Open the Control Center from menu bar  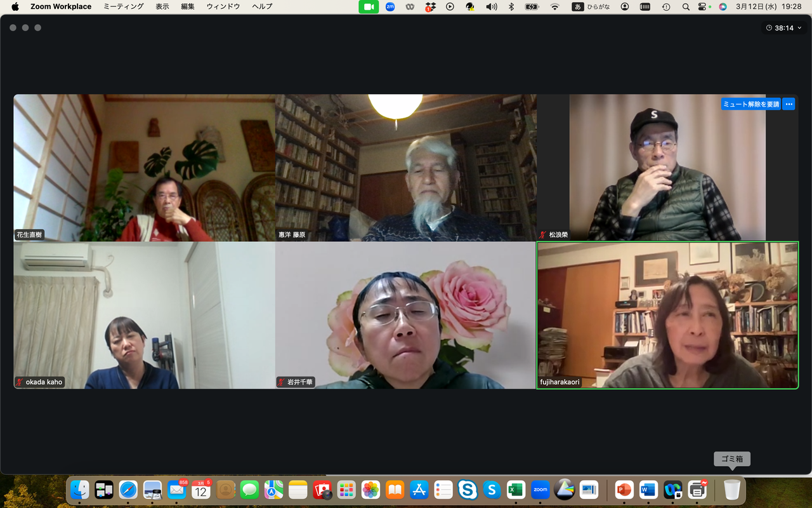click(702, 6)
